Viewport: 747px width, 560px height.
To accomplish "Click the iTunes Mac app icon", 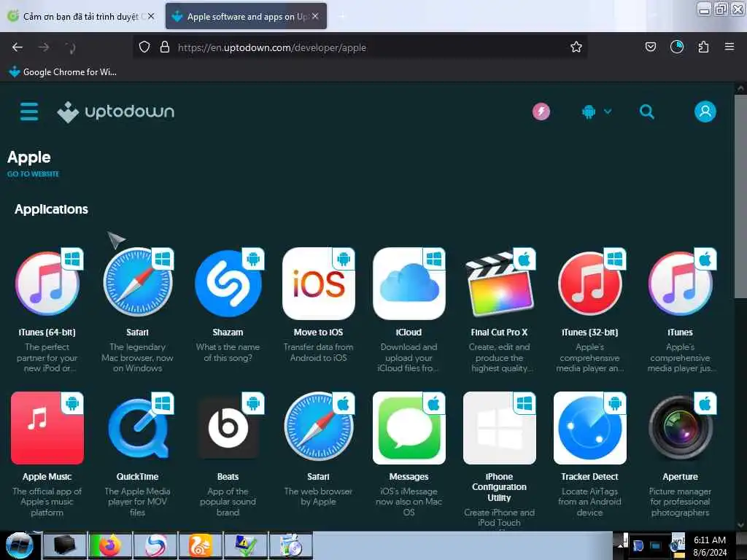I will pyautogui.click(x=681, y=284).
